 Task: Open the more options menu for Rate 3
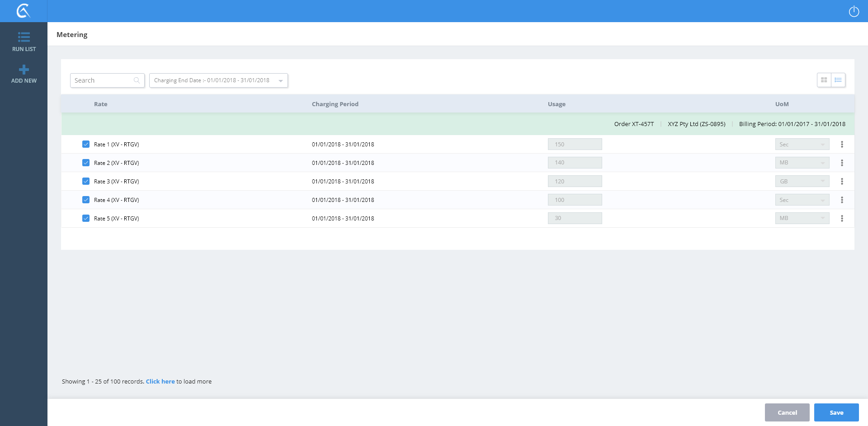click(x=842, y=182)
